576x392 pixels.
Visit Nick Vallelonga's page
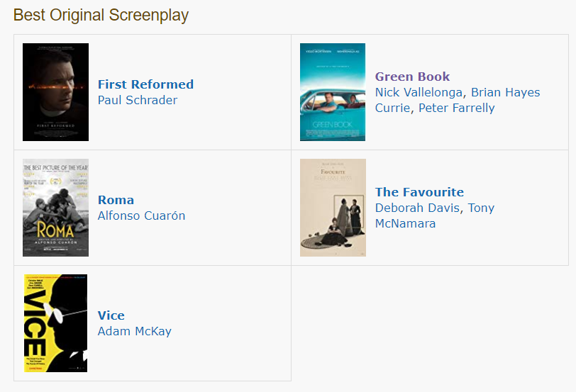click(419, 92)
